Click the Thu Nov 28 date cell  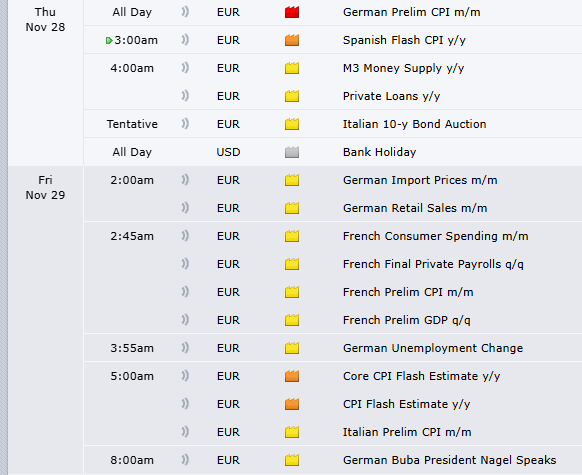[45, 20]
